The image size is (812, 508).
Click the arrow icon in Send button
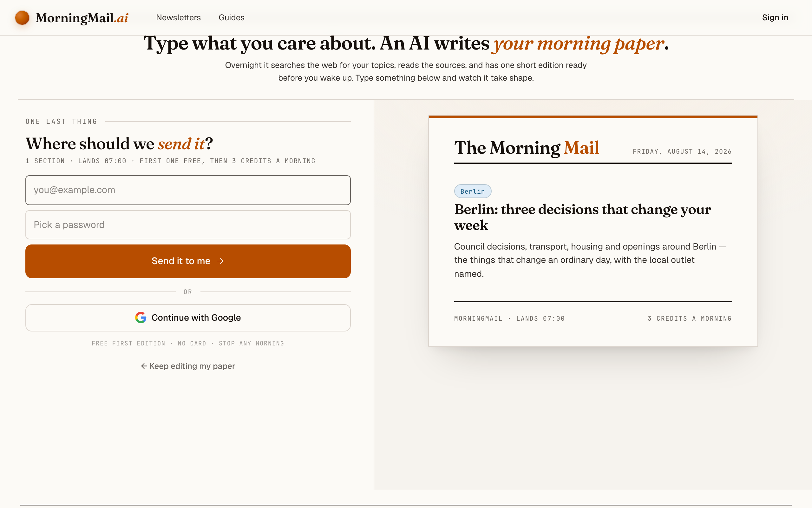[220, 261]
